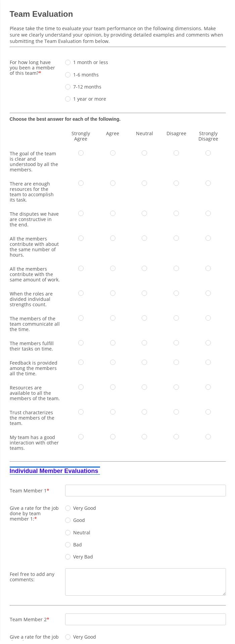The height and width of the screenshot is (644, 235).
Task: Mark Disagree for trust characterizing team members
Action: [x=176, y=412]
